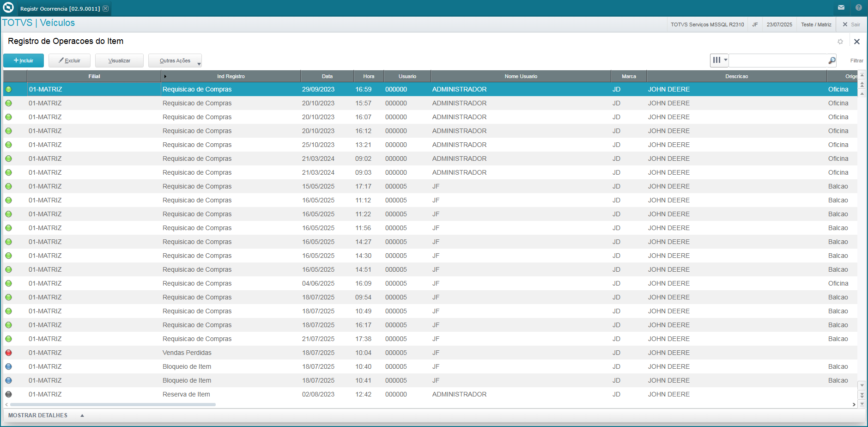Viewport: 868px width, 427px height.
Task: Click the Excluir button
Action: (69, 61)
